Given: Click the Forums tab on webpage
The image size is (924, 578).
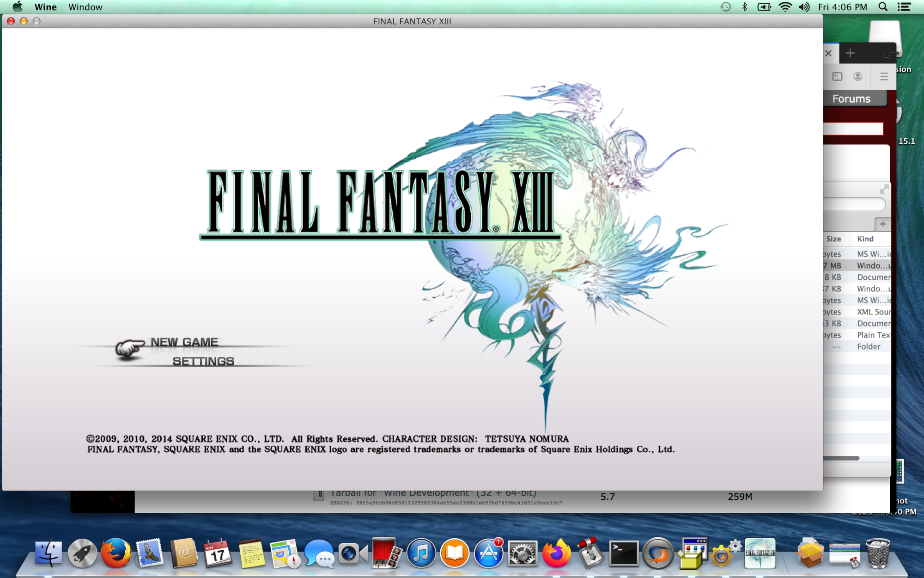Looking at the screenshot, I should 851,98.
